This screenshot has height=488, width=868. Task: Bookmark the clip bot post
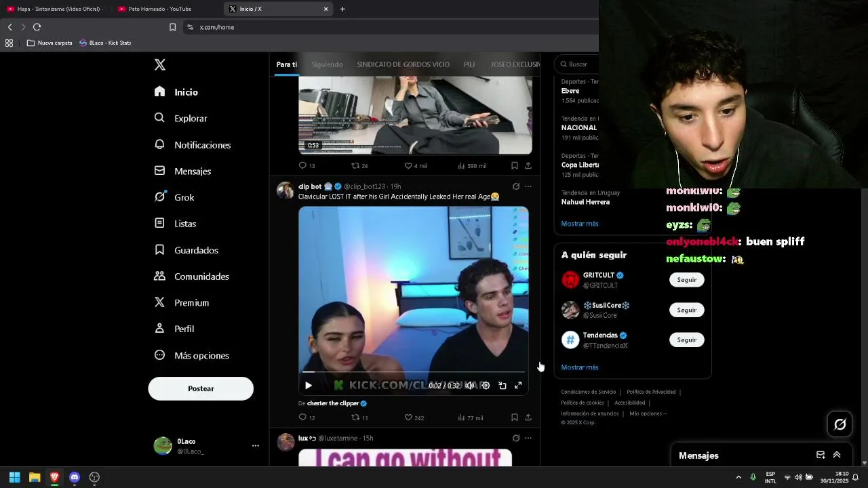[x=515, y=418]
